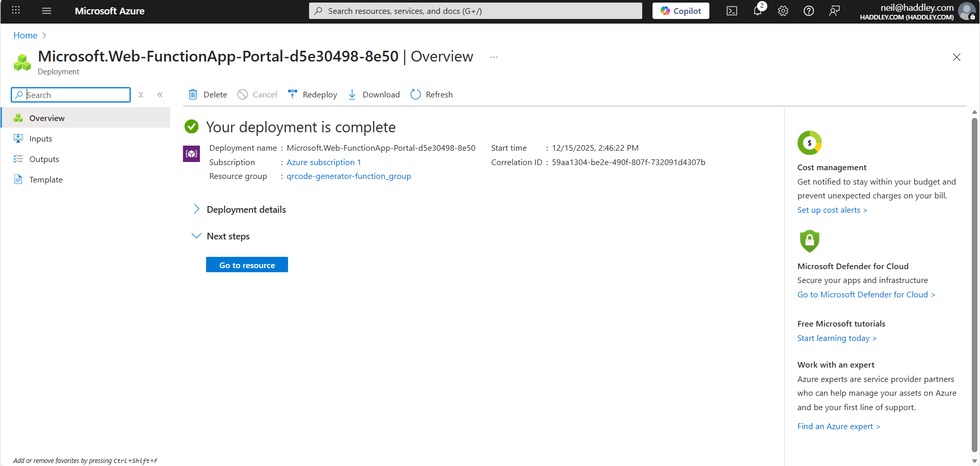Image resolution: width=980 pixels, height=466 pixels.
Task: Click the app launcher grid icon
Action: point(15,10)
